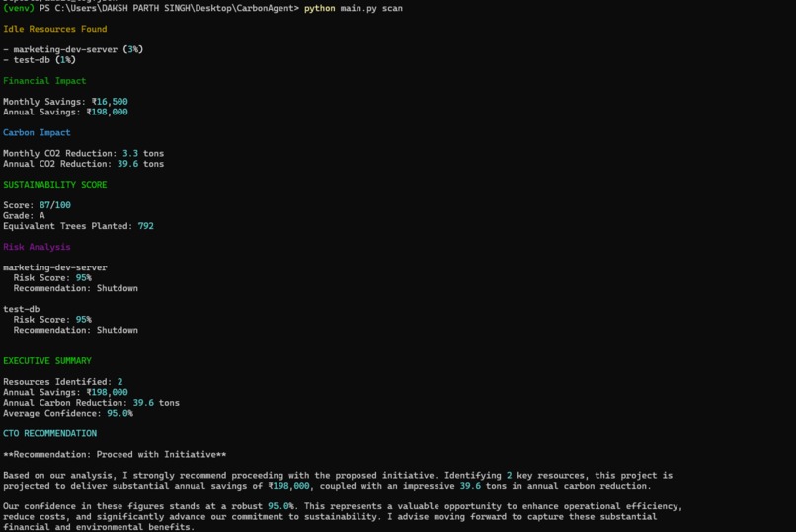796x532 pixels.
Task: Click the "Financial Impact" heading
Action: point(44,81)
